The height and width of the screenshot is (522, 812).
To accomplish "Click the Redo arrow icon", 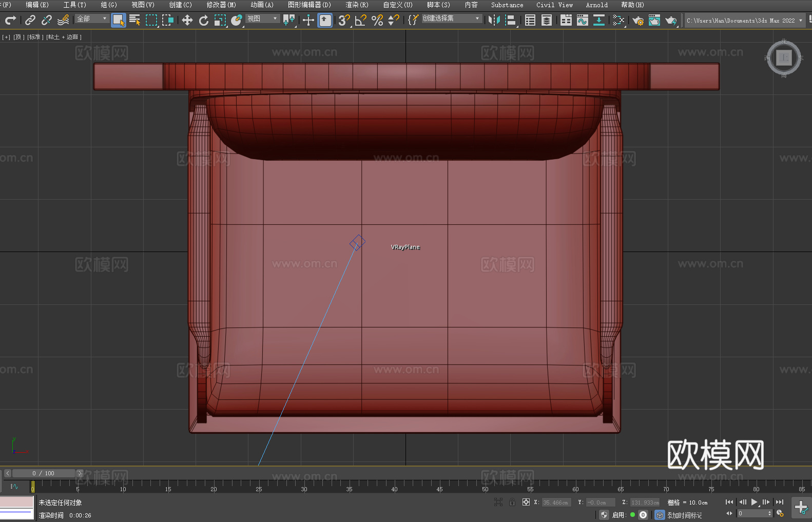I will click(x=10, y=20).
